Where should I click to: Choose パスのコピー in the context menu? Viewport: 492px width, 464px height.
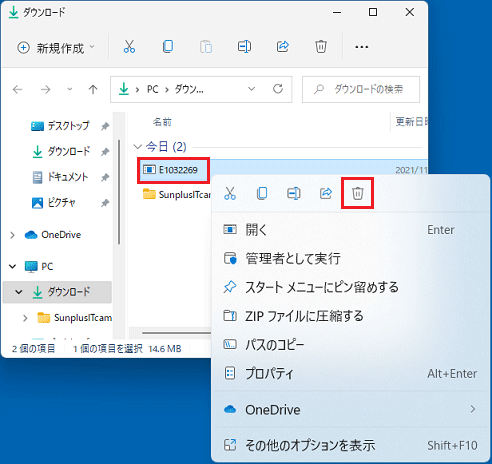[351, 344]
